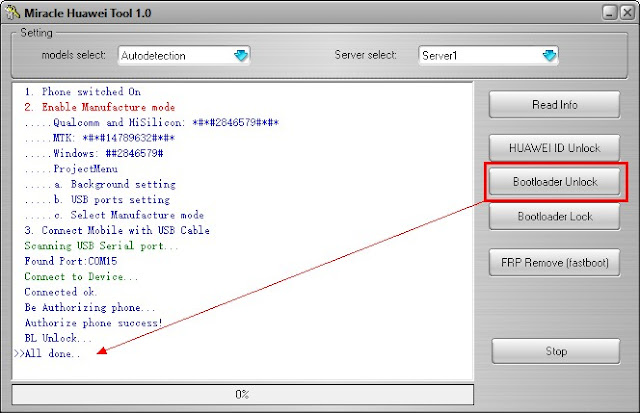Click 'BL Unlock...' log line
Image resolution: width=640 pixels, height=413 pixels.
(58, 338)
